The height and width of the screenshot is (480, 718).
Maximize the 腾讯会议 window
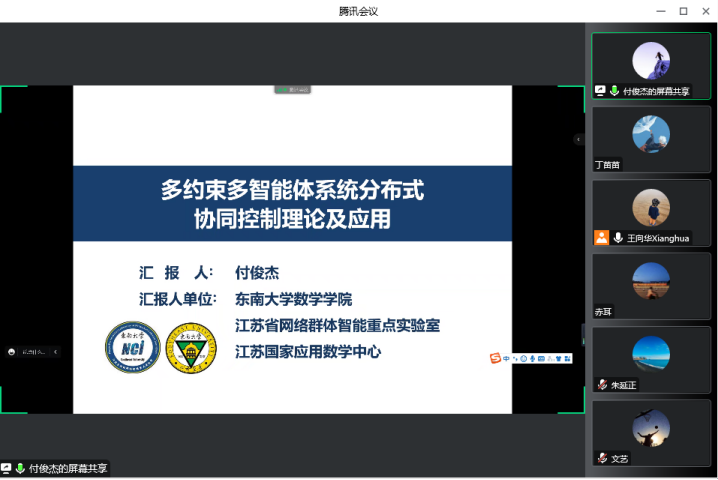(683, 11)
